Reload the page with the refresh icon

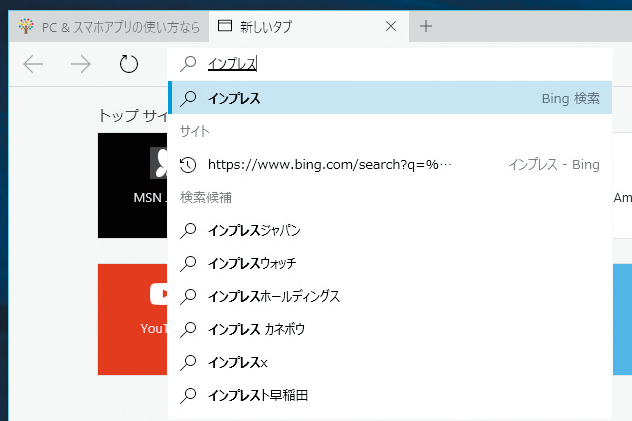point(129,64)
